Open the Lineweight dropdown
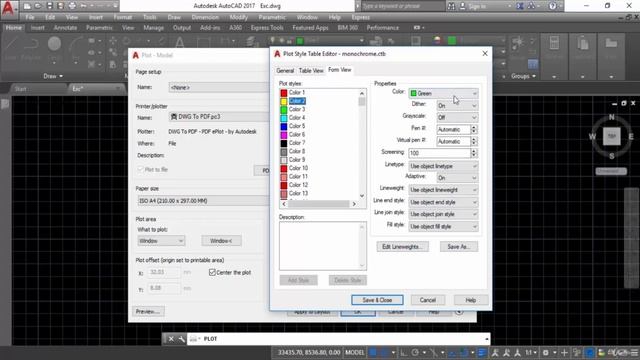 (443, 190)
